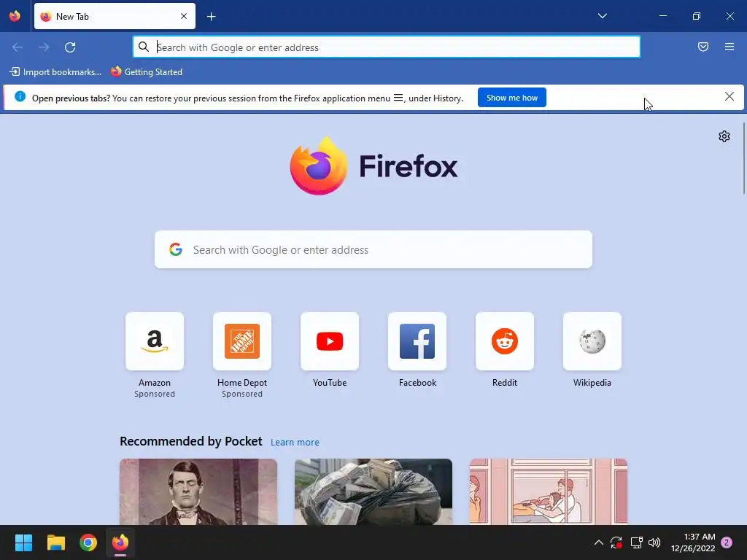Click the sync tray icon with red dot
The width and height of the screenshot is (747, 560).
pyautogui.click(x=616, y=542)
